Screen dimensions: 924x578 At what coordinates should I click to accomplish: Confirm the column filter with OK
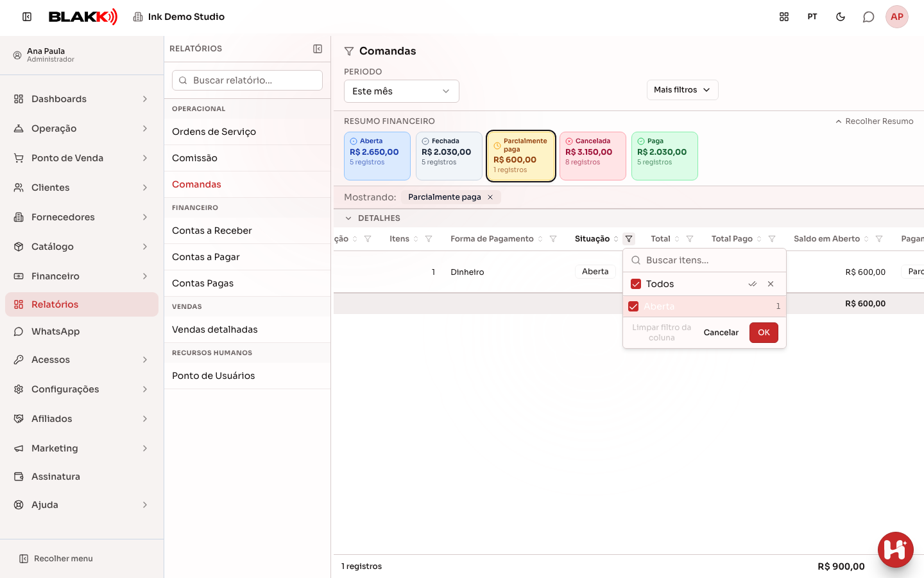point(764,333)
